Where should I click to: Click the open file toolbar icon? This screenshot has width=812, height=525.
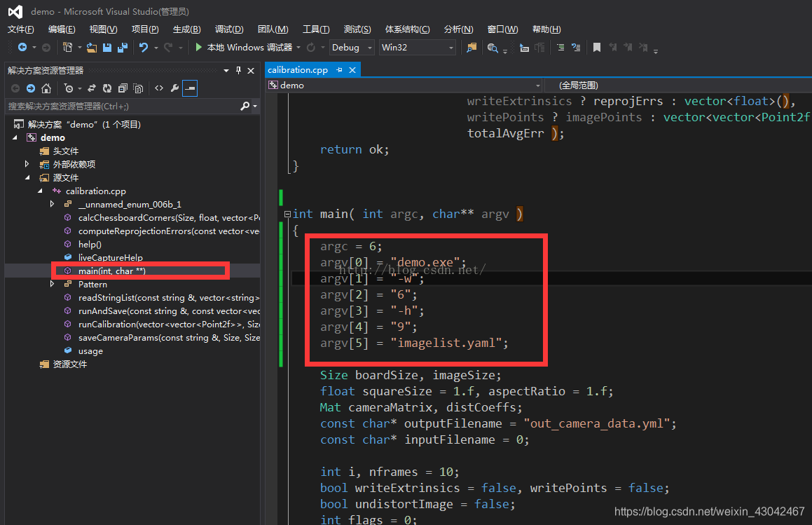tap(92, 48)
